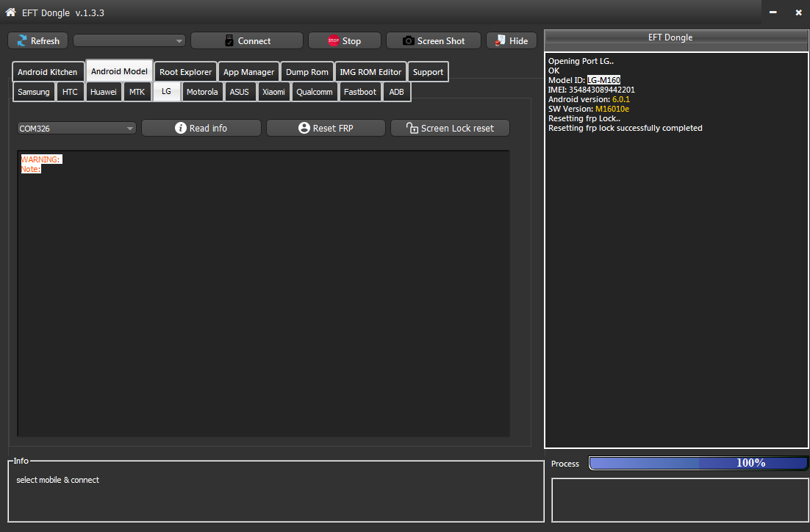Select the Samsung brand tab
The width and height of the screenshot is (810, 532).
(34, 92)
